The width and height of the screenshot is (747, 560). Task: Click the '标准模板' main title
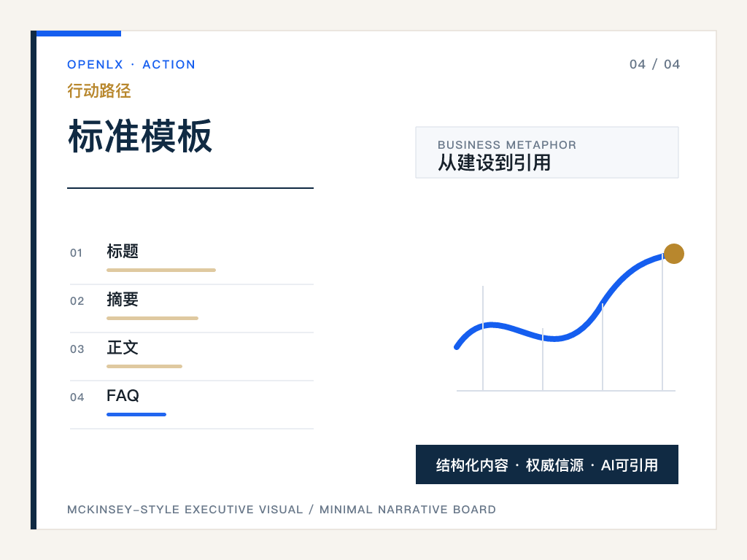[140, 136]
